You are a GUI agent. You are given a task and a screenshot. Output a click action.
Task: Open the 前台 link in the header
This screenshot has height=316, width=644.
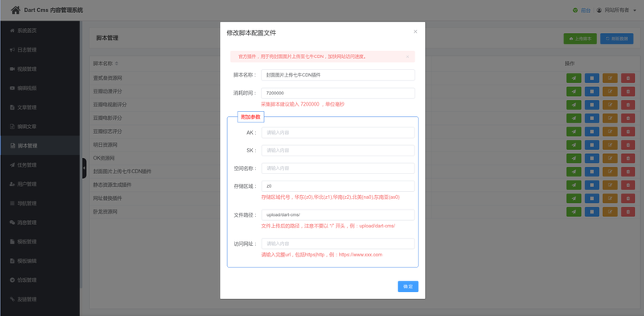point(585,10)
